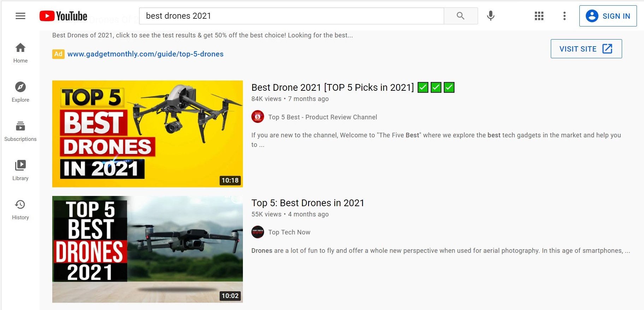
Task: Click the 84K views 7 months ago text
Action: pos(290,99)
